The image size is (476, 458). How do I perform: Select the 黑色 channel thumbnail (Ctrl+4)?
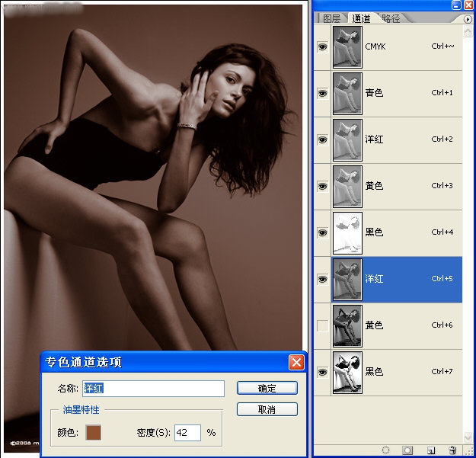tap(347, 232)
